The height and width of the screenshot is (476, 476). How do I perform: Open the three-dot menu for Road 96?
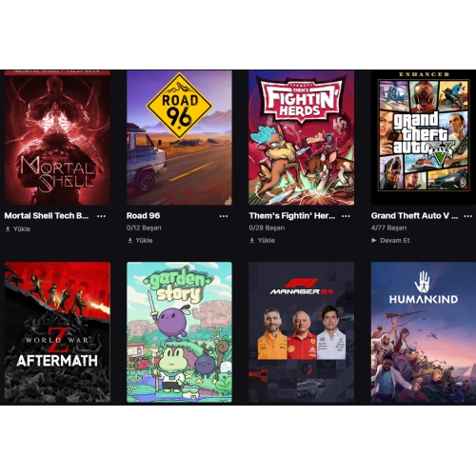coord(224,216)
